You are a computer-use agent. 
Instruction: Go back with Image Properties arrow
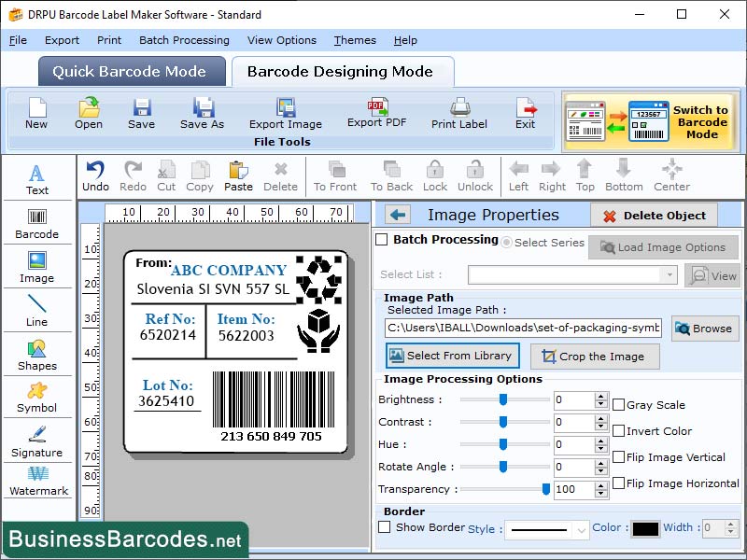click(398, 215)
